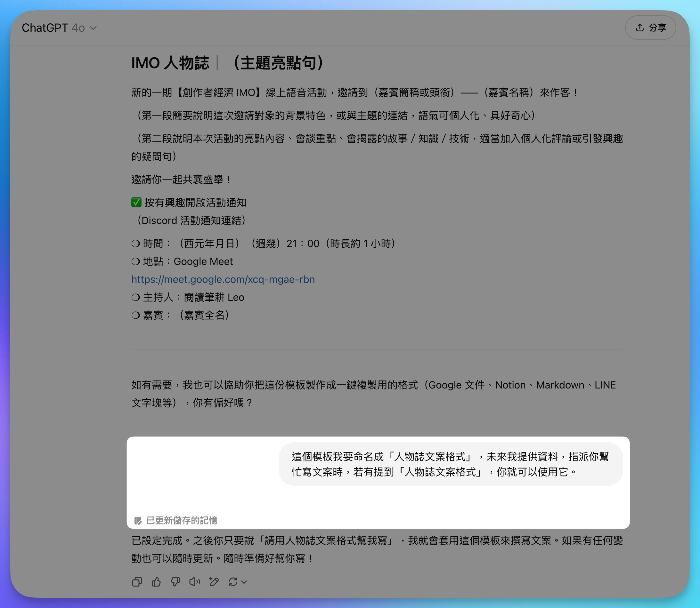Click the memory updated notepad icon
The image size is (700, 608).
(x=137, y=520)
